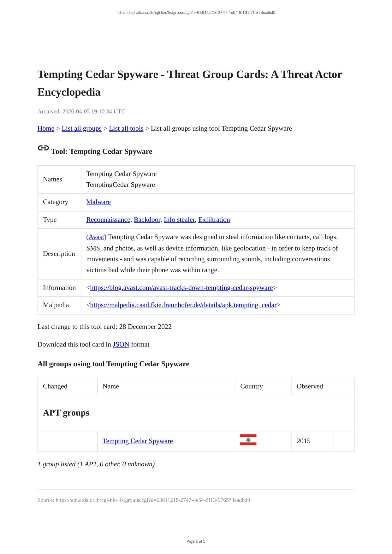Click the Name column header
The height and width of the screenshot is (554, 392).
(x=111, y=386)
